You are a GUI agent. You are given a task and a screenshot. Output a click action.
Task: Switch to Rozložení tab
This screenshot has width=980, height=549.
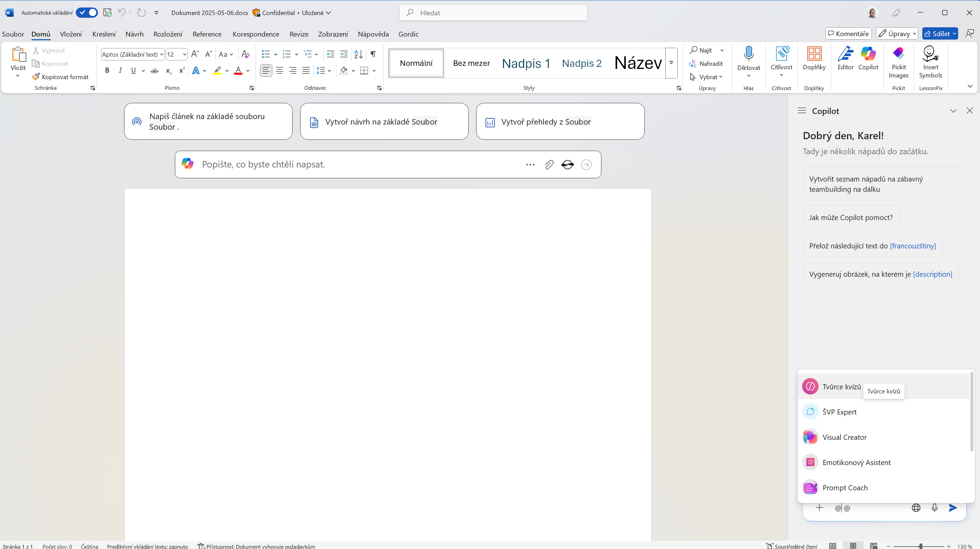[168, 34]
